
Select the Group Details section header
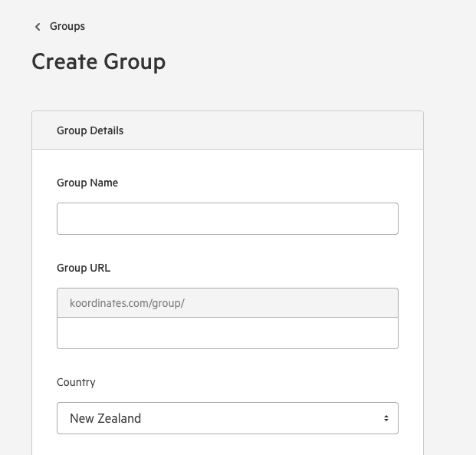pyautogui.click(x=228, y=130)
